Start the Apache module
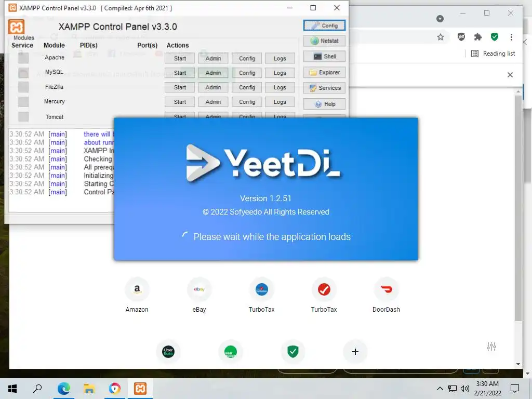The image size is (532, 399). coord(180,58)
